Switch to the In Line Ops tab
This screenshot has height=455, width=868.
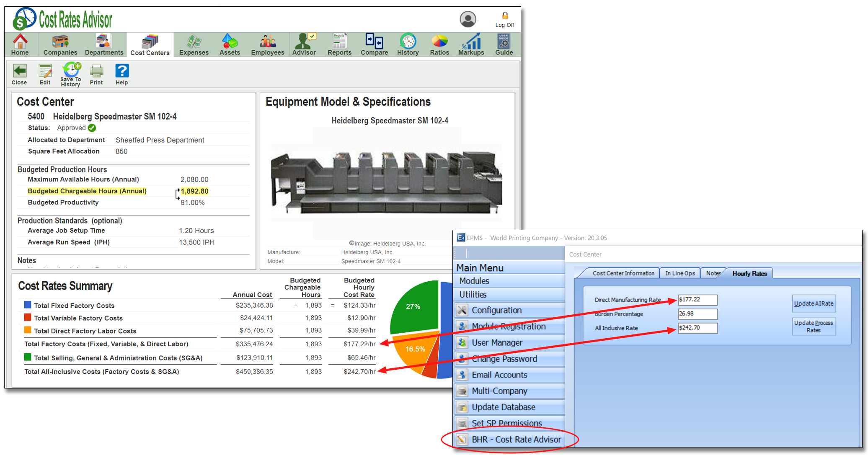[680, 273]
